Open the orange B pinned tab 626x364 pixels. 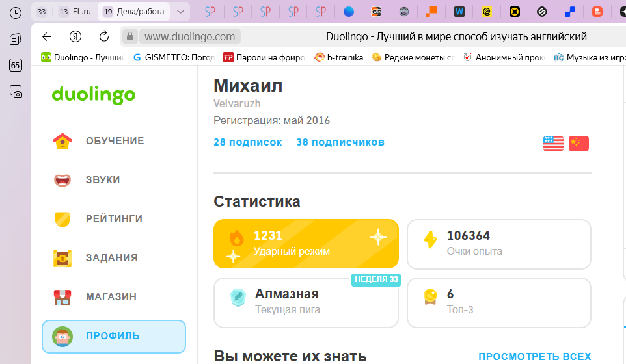click(x=597, y=12)
